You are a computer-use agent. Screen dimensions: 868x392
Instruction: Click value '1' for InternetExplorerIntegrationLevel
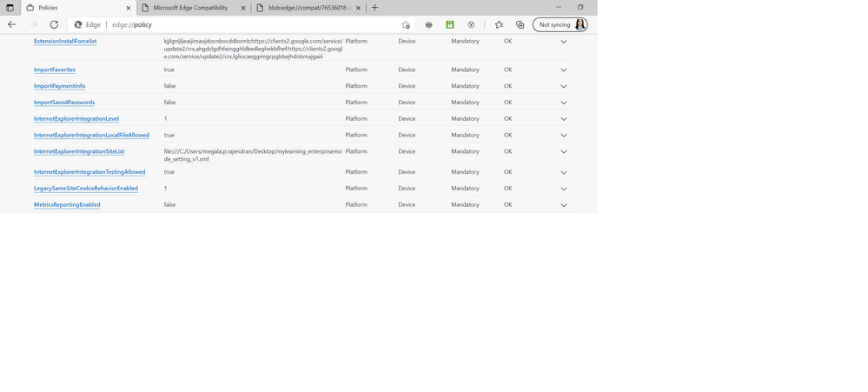(x=165, y=118)
